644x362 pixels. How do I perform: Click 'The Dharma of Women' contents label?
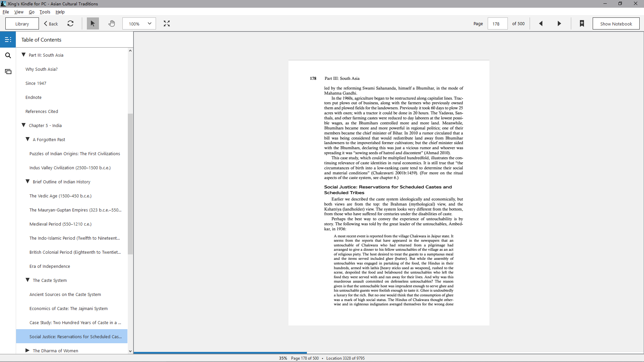pyautogui.click(x=55, y=351)
